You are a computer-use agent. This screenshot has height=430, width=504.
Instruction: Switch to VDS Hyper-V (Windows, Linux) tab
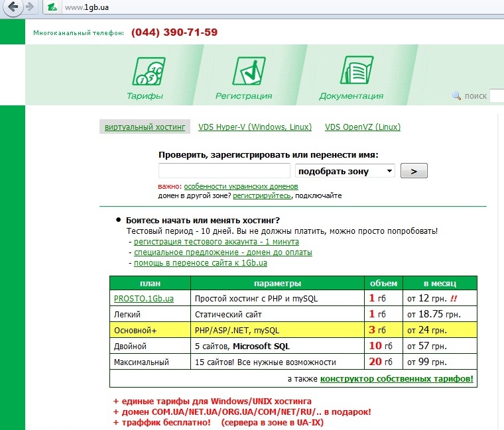[254, 127]
